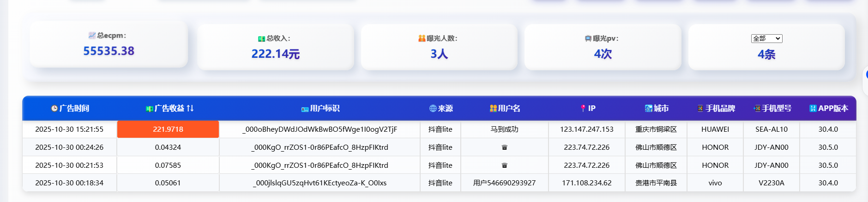Viewport: 868px width, 202px height.
Task: Toggle sort arrows on 广告收益 column
Action: pyautogui.click(x=190, y=109)
